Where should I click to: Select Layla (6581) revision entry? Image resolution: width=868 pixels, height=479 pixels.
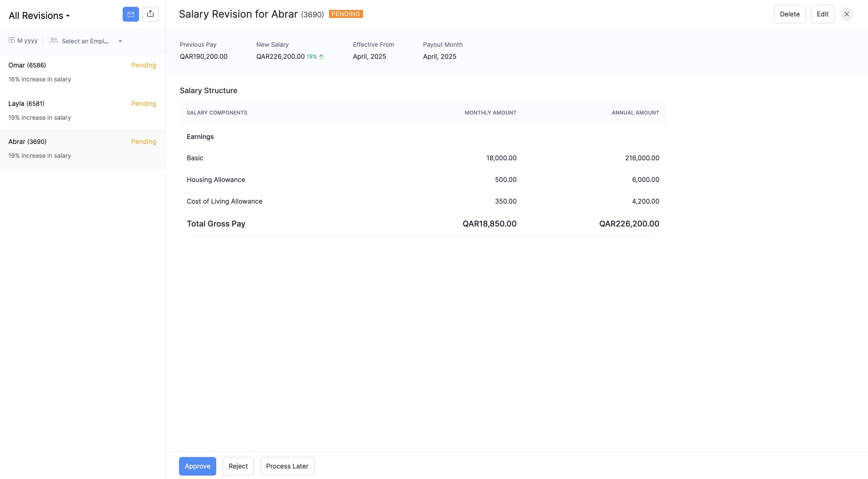click(x=82, y=110)
